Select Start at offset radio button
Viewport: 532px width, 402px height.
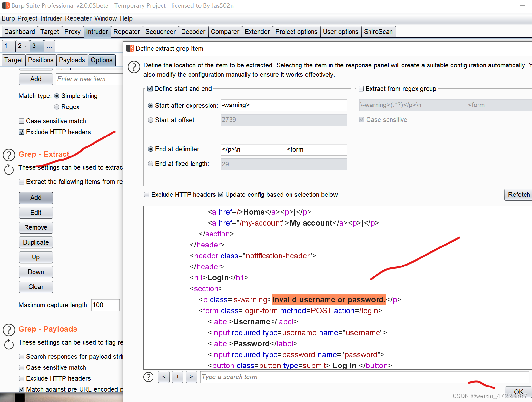click(x=151, y=120)
